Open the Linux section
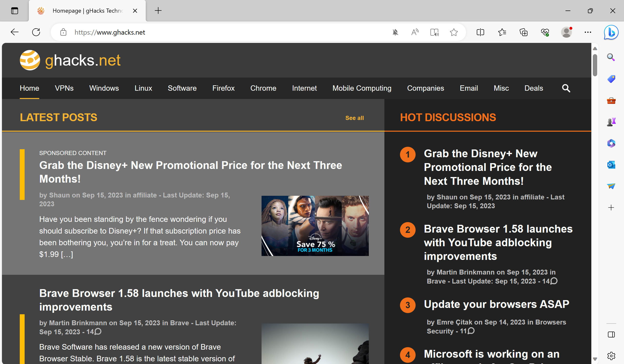This screenshot has height=364, width=624. pos(143,88)
